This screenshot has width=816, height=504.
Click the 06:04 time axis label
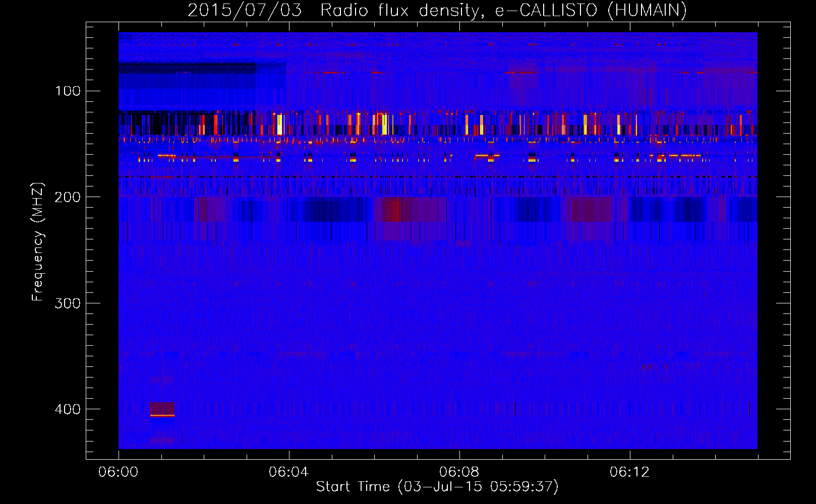pos(288,472)
